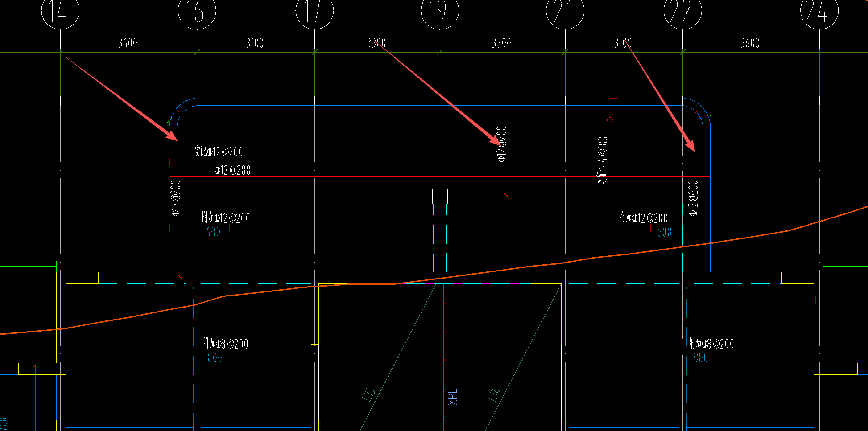Select upper column square on axis 19
This screenshot has width=868, height=431.
click(x=440, y=196)
